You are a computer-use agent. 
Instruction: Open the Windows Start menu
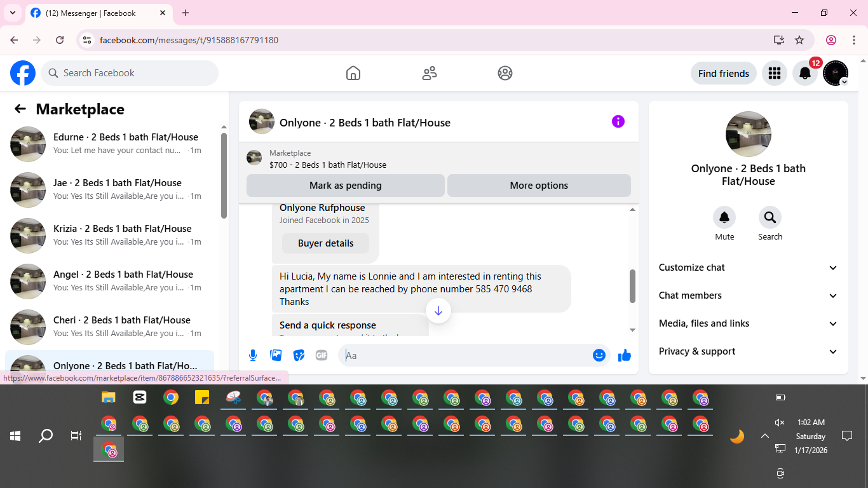coord(15,436)
